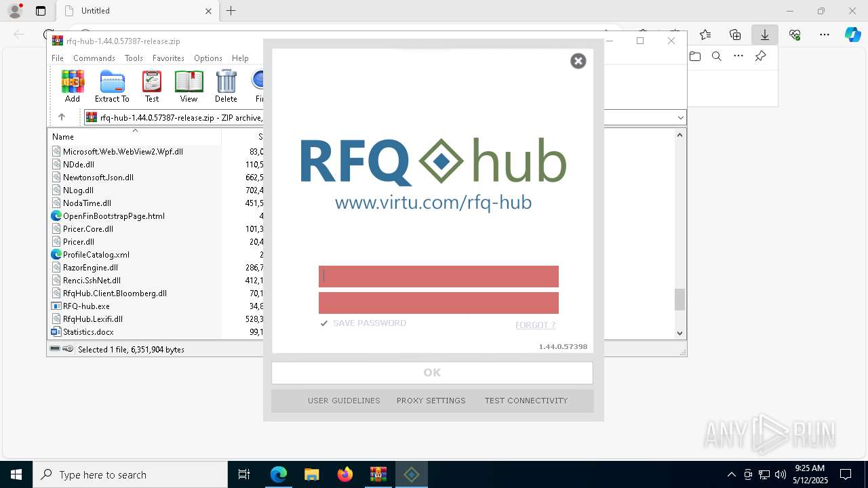Open Edge settings and more menu
Viewport: 868px width, 488px height.
[x=825, y=35]
